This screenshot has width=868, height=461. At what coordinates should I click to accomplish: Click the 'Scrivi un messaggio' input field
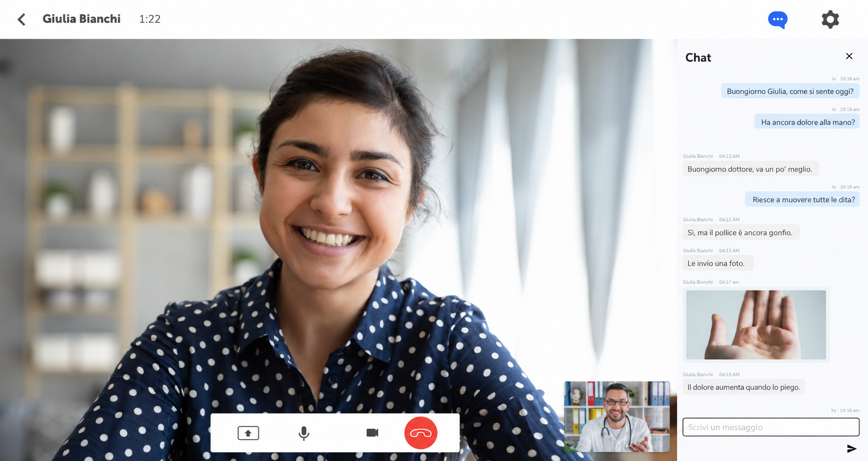[771, 427]
